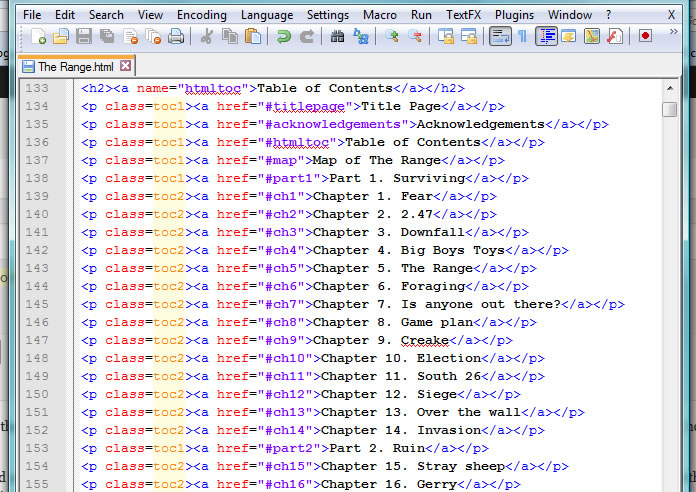Create a new file with toolbar icon
The image size is (696, 492).
(39, 37)
